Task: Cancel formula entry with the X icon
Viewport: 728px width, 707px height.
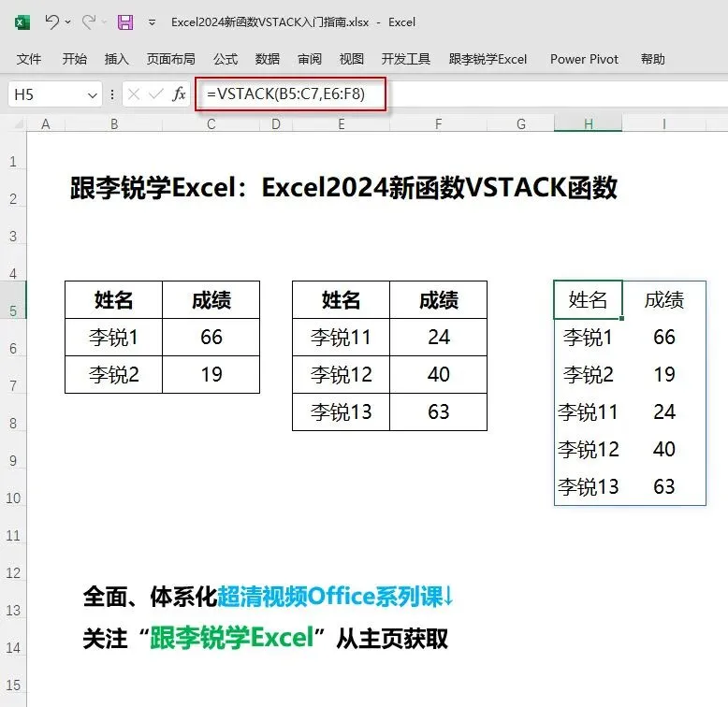Action: (134, 94)
